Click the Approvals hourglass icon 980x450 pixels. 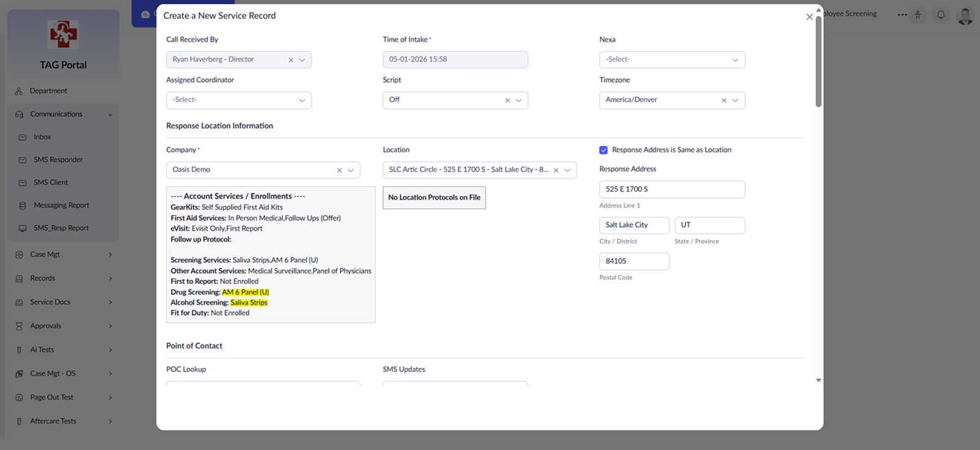[19, 326]
